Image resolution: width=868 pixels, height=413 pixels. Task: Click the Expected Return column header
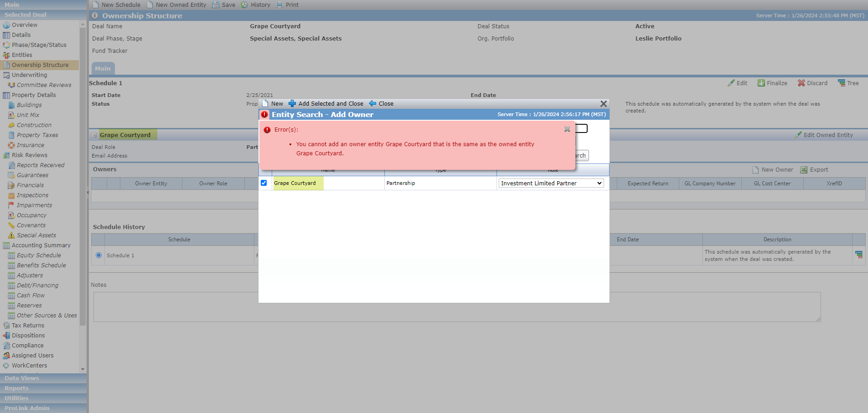pyautogui.click(x=648, y=184)
